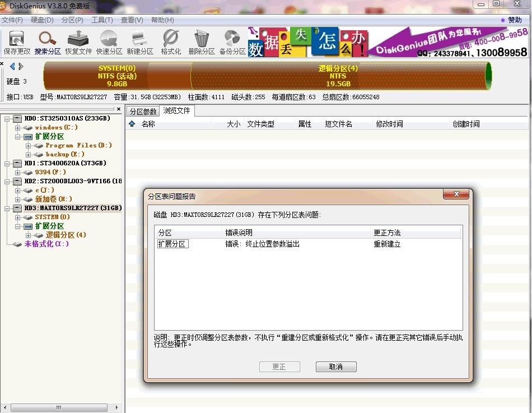This screenshot has height=413, width=532.
Task: Select HD3:MAXTORS9LR27227(31GB) in the tree
Action: coord(73,208)
